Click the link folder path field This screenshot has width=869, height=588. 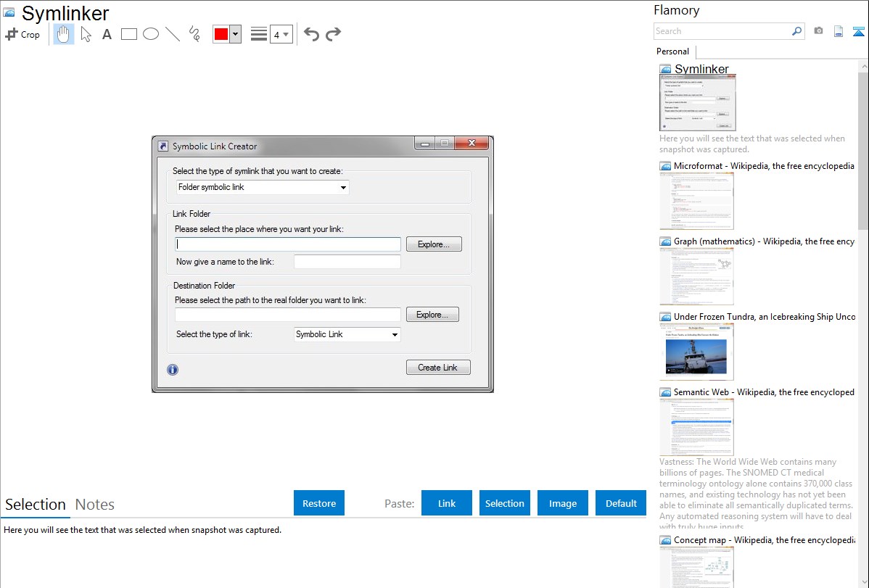pyautogui.click(x=288, y=244)
